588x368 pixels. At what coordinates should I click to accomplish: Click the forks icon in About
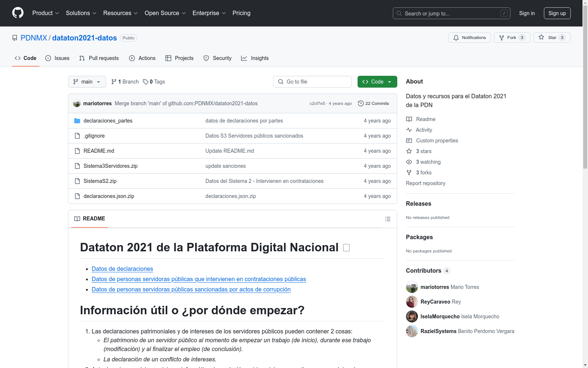[409, 173]
